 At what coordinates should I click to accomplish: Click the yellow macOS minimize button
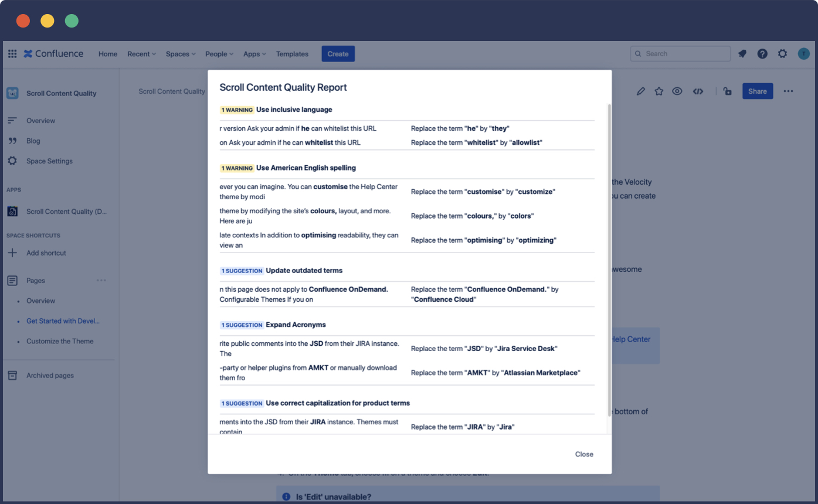tap(47, 21)
